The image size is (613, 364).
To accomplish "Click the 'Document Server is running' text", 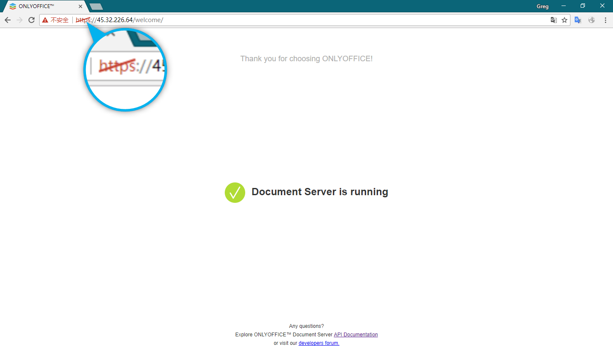I will click(320, 192).
